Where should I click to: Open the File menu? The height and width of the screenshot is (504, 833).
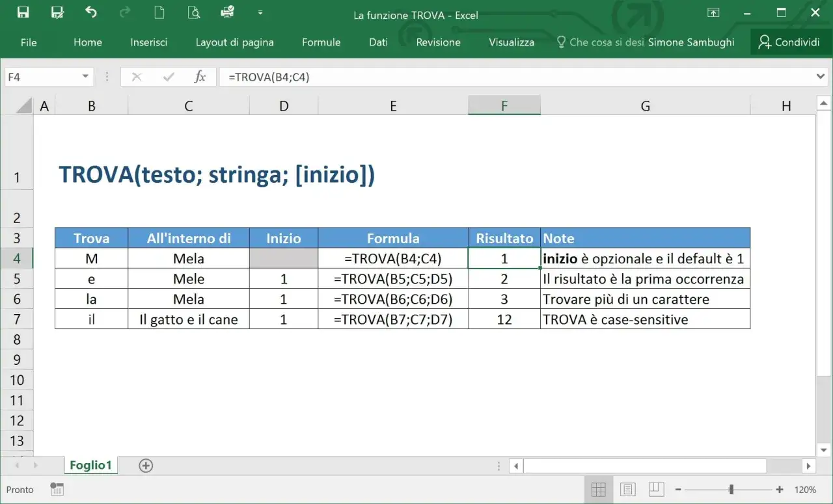[29, 42]
